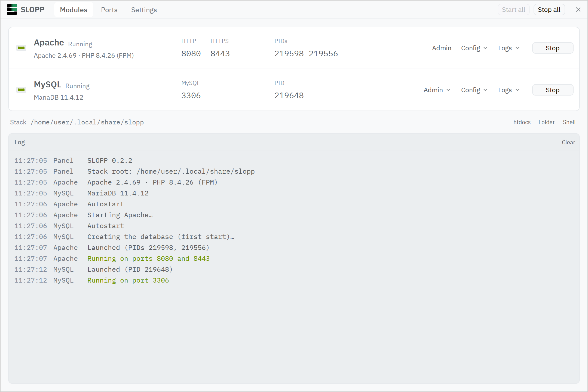588x392 pixels.
Task: Click the stack path /home/user/.local/share/slopp
Action: [x=87, y=122]
